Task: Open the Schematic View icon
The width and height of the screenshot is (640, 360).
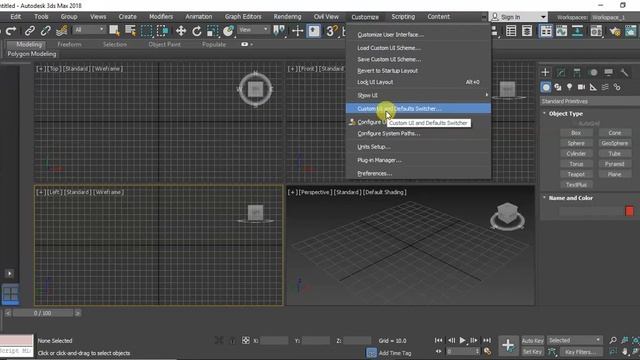Action: pyautogui.click(x=578, y=31)
